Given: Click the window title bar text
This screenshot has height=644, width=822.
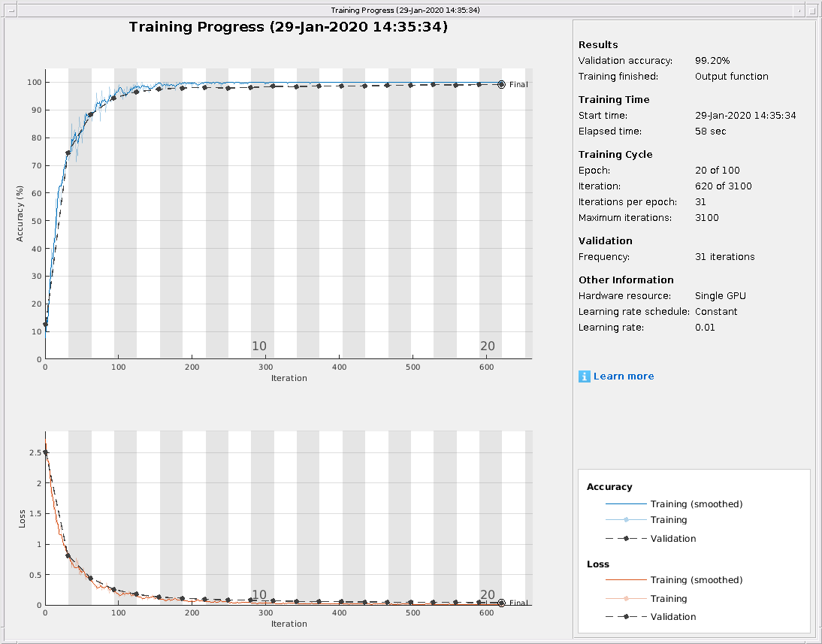Looking at the screenshot, I should tap(405, 10).
